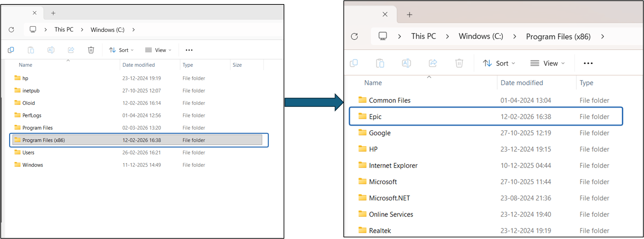
Task: Select the inetpub folder
Action: (x=138, y=91)
